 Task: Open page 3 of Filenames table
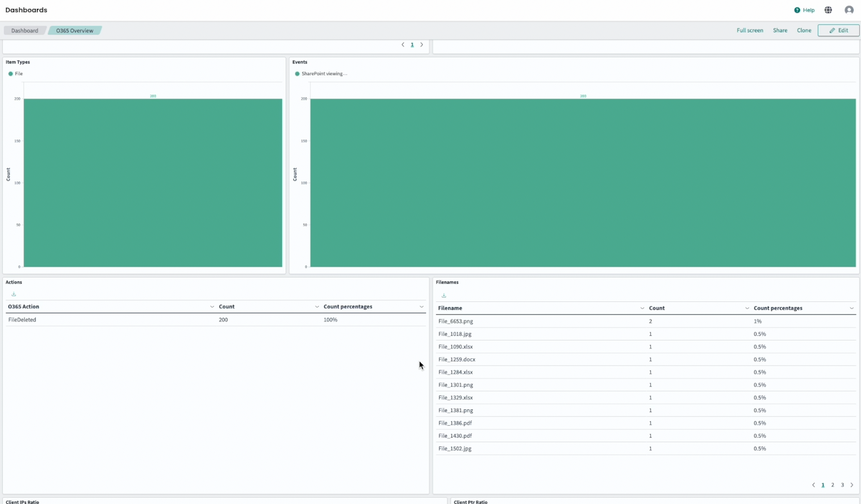(x=842, y=485)
